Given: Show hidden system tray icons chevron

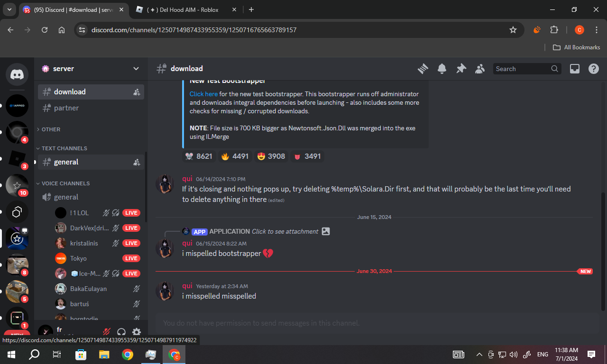Looking at the screenshot, I should (x=479, y=355).
